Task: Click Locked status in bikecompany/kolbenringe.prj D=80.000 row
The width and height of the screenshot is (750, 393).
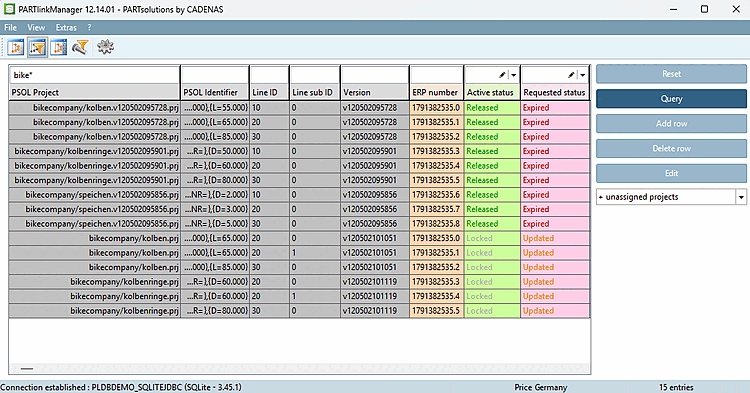Action: (492, 311)
